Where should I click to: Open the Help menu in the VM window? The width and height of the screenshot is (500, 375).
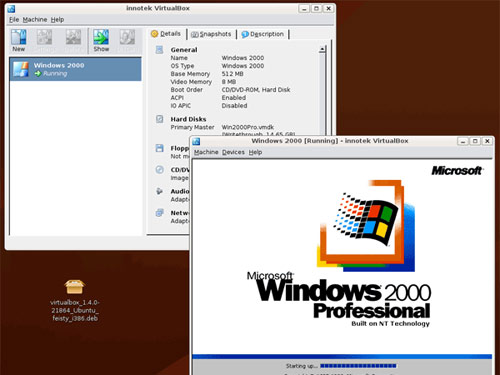click(255, 152)
